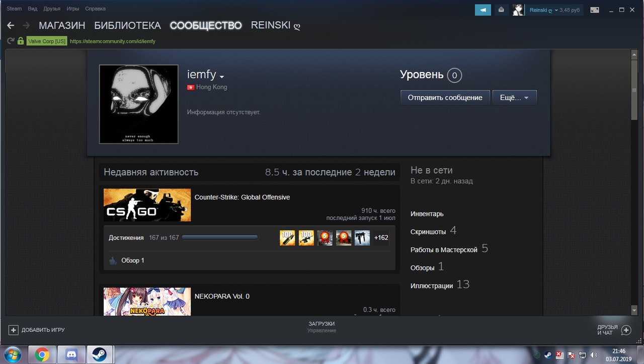Viewport: 644px width, 364px height.
Task: Switch to the БИБЛИОТЕКА tab
Action: coord(127,25)
